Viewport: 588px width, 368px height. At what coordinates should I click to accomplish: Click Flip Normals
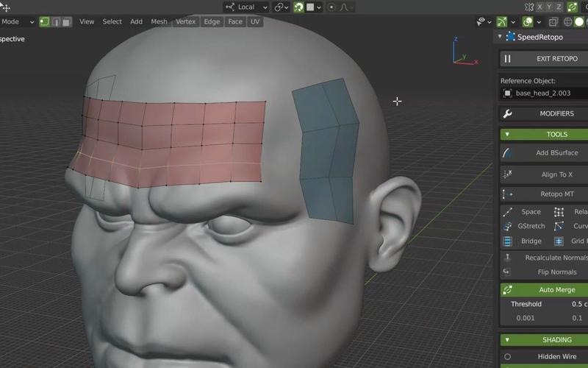click(x=544, y=272)
